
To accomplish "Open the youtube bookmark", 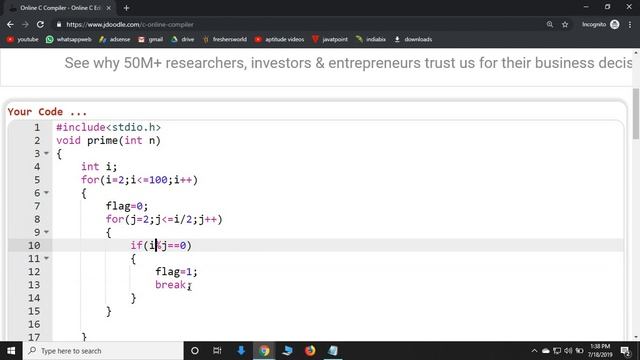I will pyautogui.click(x=22, y=39).
